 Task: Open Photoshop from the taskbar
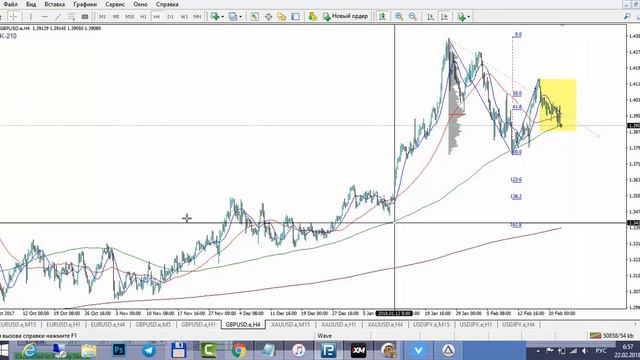tap(119, 350)
